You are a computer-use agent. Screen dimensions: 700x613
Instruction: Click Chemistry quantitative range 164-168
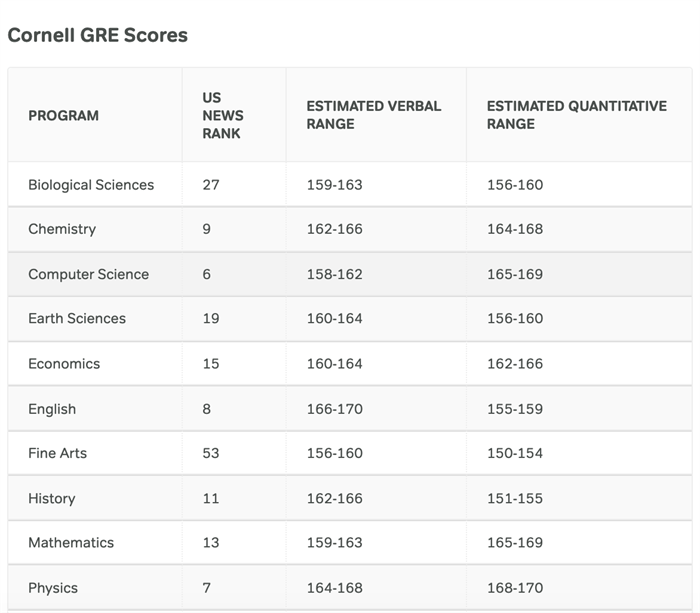tap(515, 229)
